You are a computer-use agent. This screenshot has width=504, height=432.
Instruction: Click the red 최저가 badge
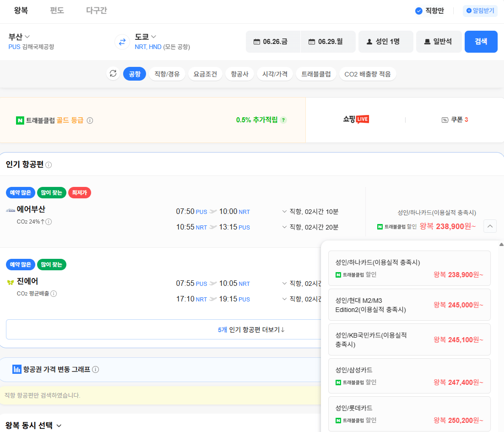coord(80,193)
